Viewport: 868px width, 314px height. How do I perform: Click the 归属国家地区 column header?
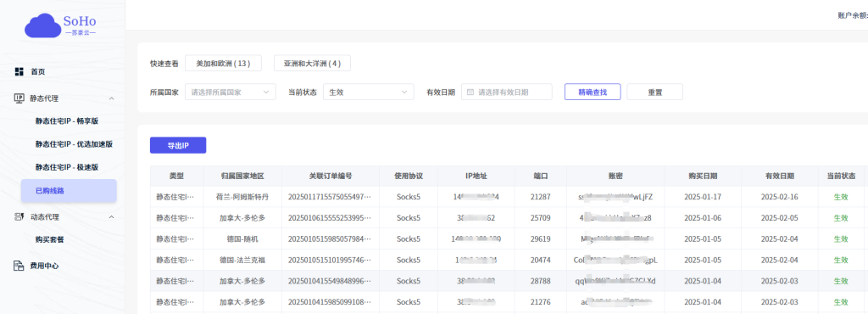pos(242,176)
